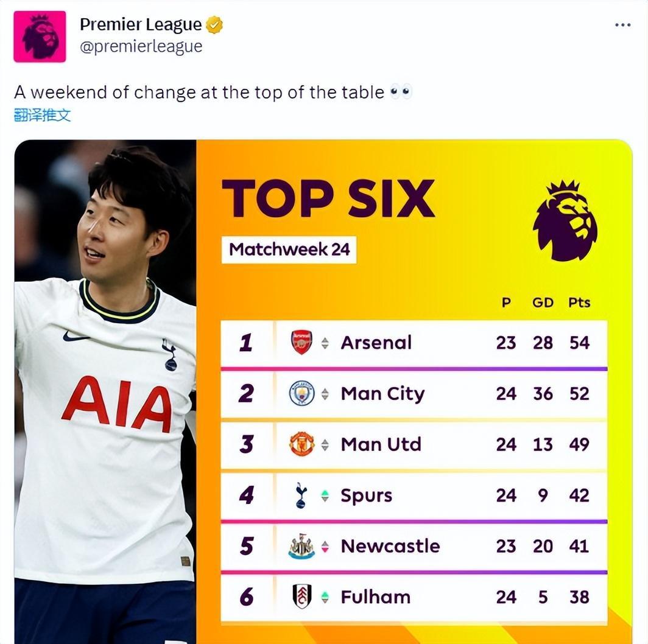Click the red down arrow beside Newcastle
Viewport: 648px width, 644px height.
tap(325, 547)
